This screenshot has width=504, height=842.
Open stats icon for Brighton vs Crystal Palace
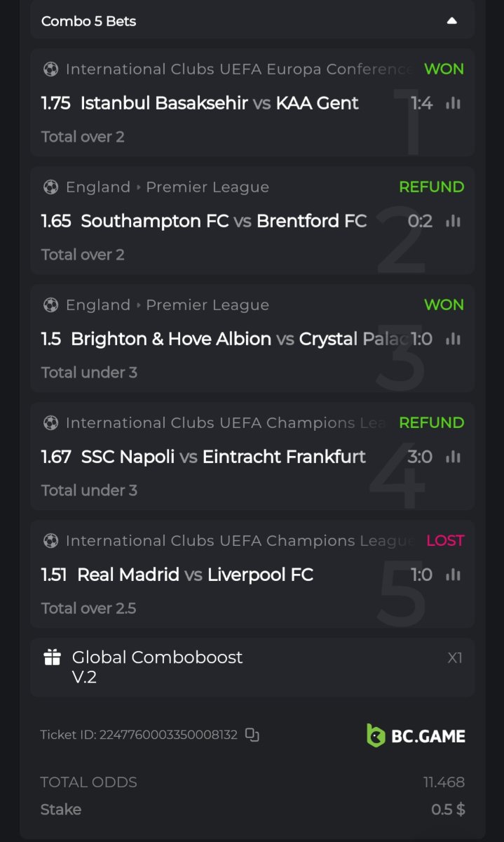[x=454, y=340]
